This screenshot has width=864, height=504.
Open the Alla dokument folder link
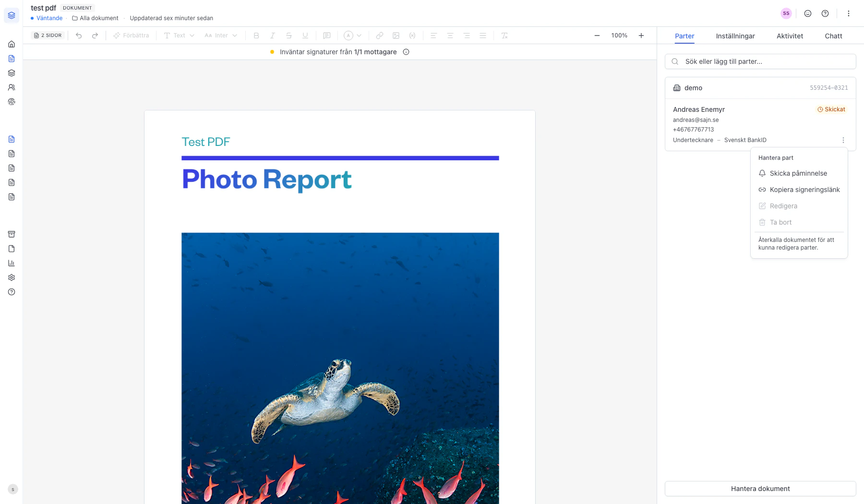coord(95,18)
